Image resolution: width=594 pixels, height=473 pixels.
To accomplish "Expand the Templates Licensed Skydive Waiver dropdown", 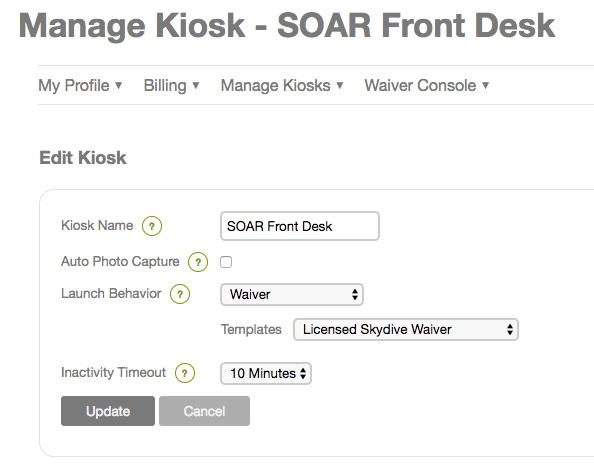I will [x=406, y=329].
